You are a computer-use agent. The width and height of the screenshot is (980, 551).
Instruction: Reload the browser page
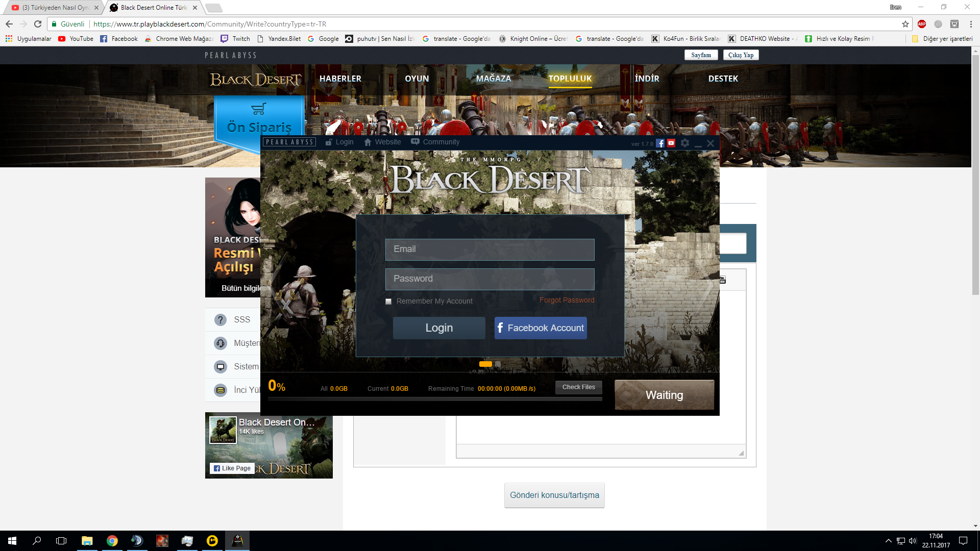tap(38, 24)
